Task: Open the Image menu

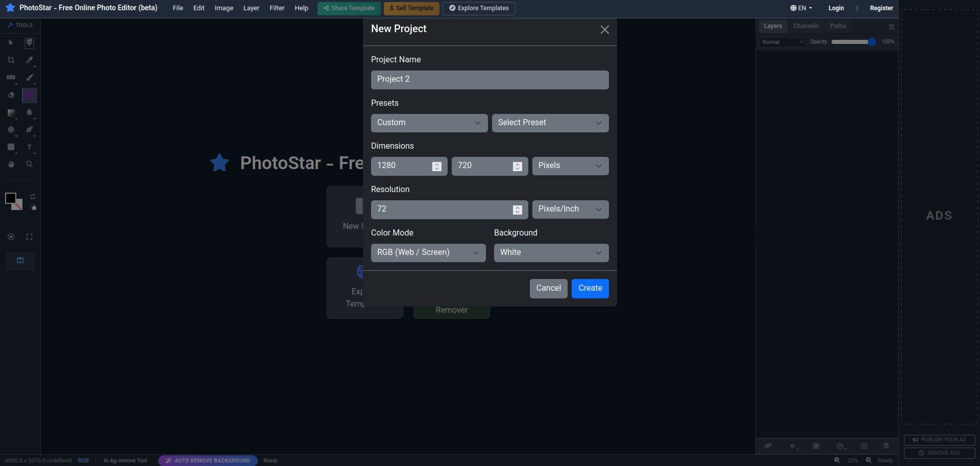Action: (x=224, y=8)
